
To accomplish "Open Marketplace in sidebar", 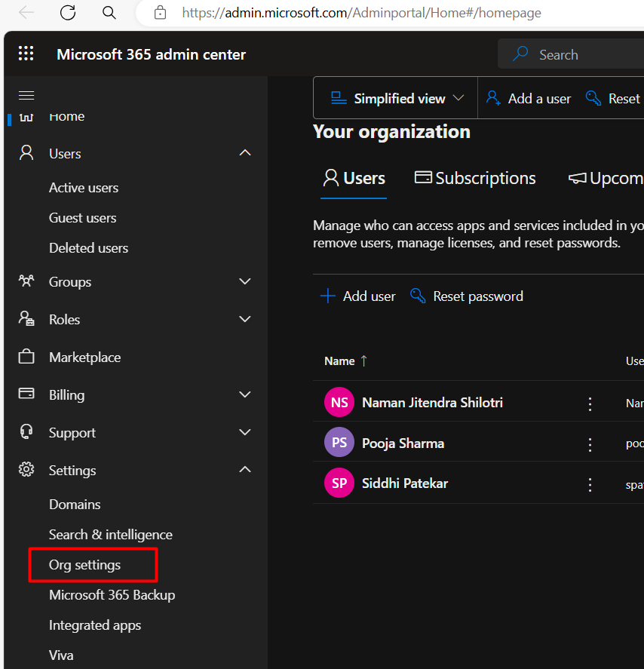I will pos(85,357).
